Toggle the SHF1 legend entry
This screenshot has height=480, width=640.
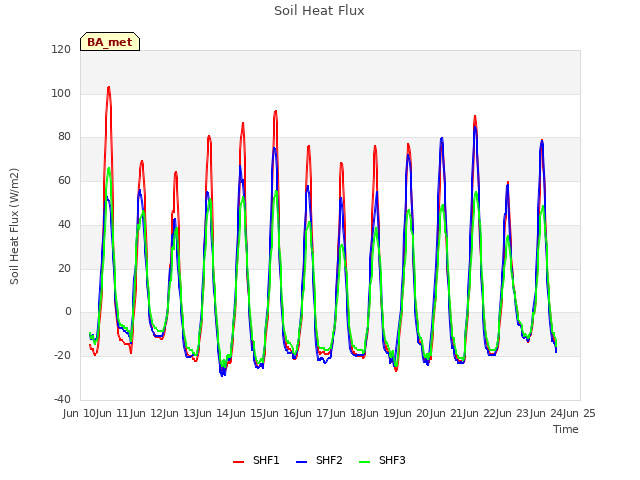point(256,460)
